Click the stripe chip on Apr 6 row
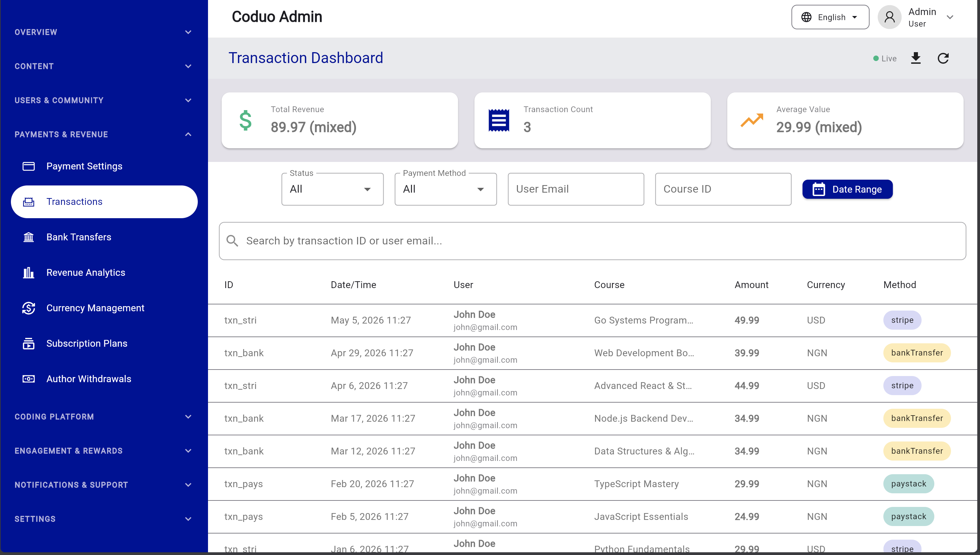The width and height of the screenshot is (980, 555). pyautogui.click(x=902, y=386)
